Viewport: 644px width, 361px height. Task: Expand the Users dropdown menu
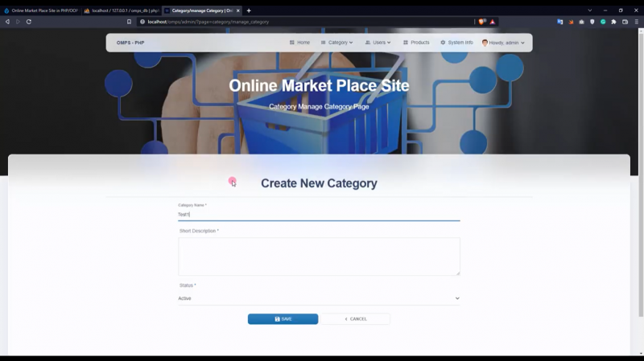click(x=378, y=43)
